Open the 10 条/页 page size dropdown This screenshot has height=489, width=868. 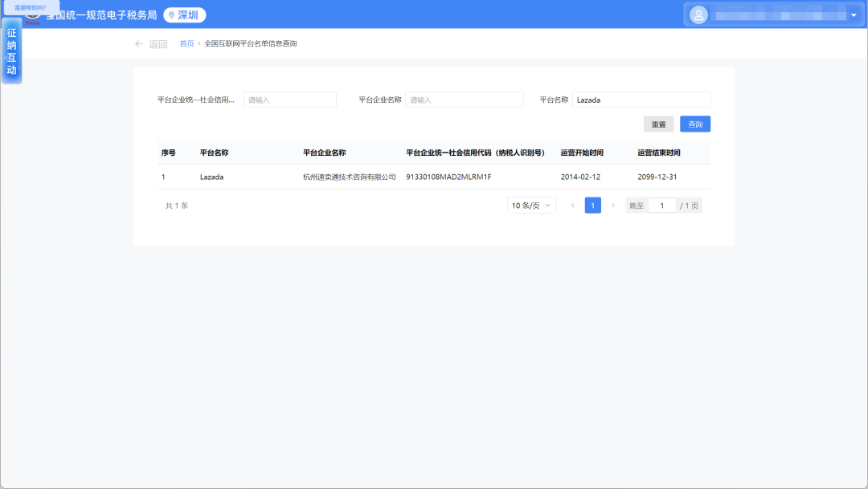532,206
